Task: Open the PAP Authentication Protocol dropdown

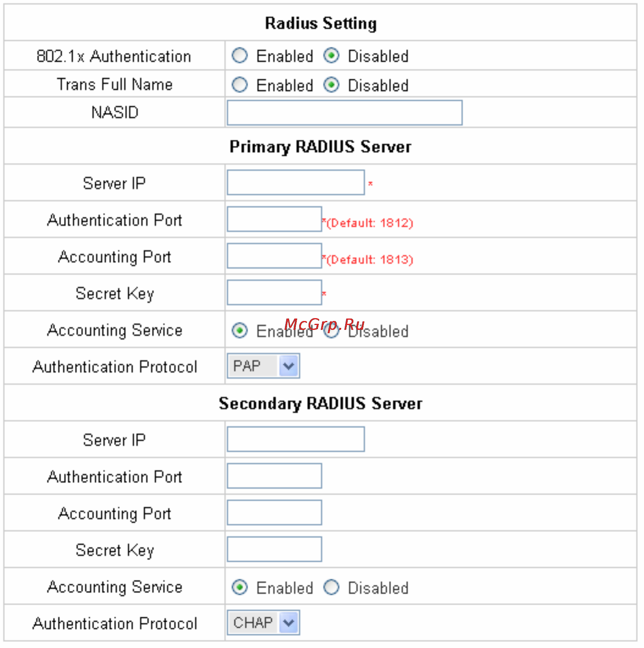Action: coord(263,366)
